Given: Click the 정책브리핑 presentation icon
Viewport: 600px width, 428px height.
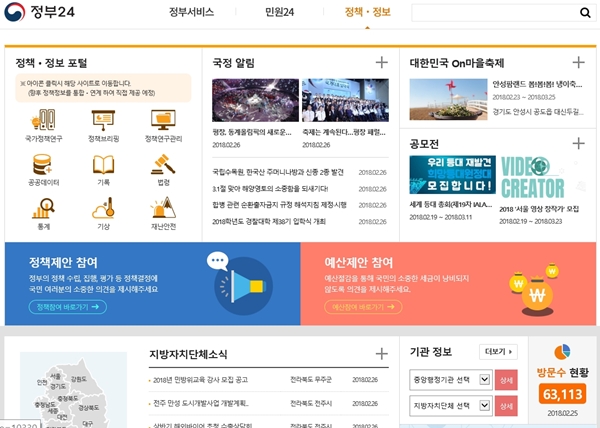Looking at the screenshot, I should [104, 120].
